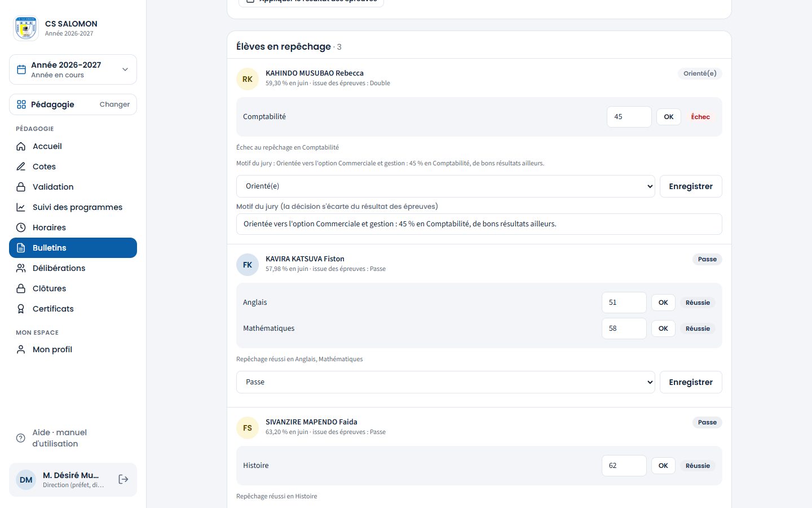
Task: Open Suivi des programmes chart icon
Action: pyautogui.click(x=21, y=207)
